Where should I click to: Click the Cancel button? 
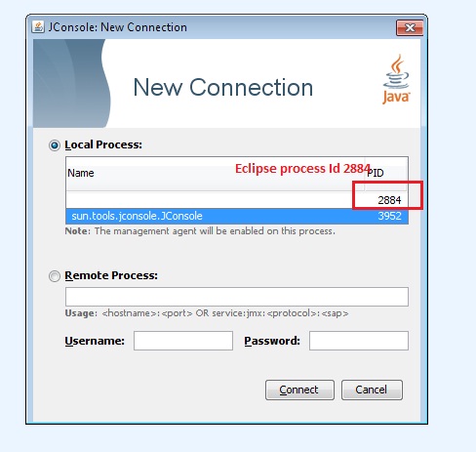tap(372, 390)
